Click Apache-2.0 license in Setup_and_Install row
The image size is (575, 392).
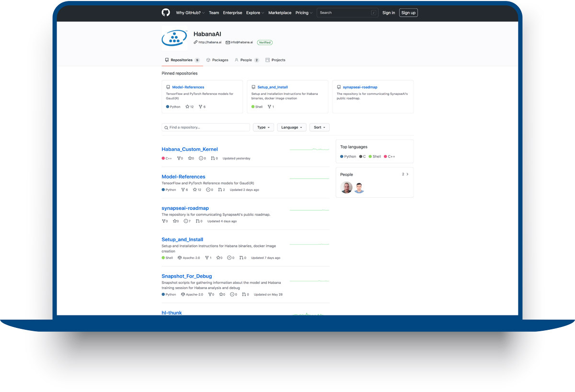click(x=189, y=258)
